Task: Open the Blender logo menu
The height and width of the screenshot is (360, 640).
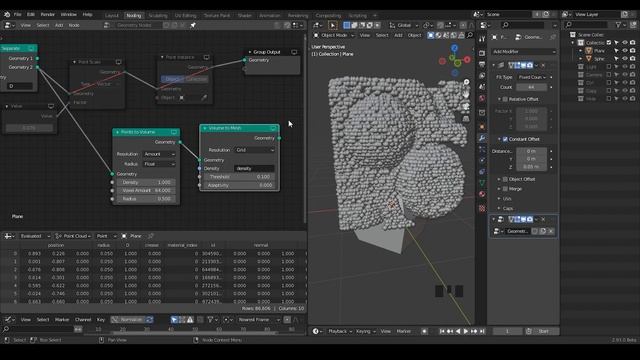Action: [x=7, y=14]
